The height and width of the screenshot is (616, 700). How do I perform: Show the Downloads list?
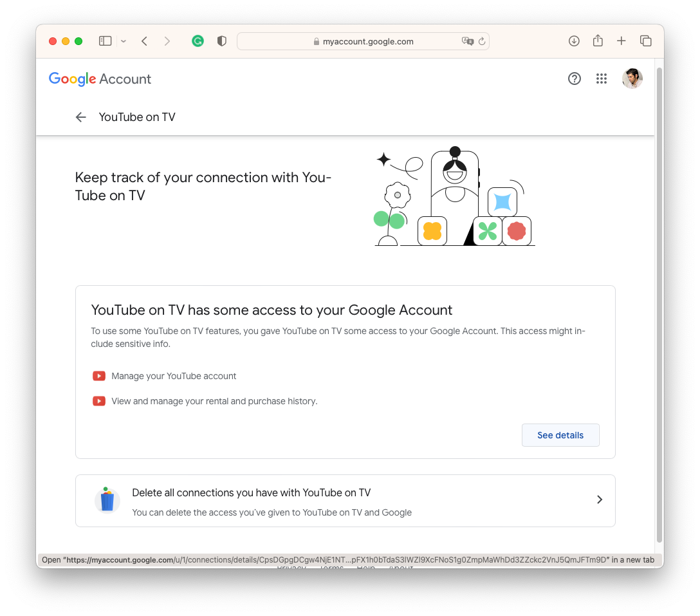click(x=573, y=41)
